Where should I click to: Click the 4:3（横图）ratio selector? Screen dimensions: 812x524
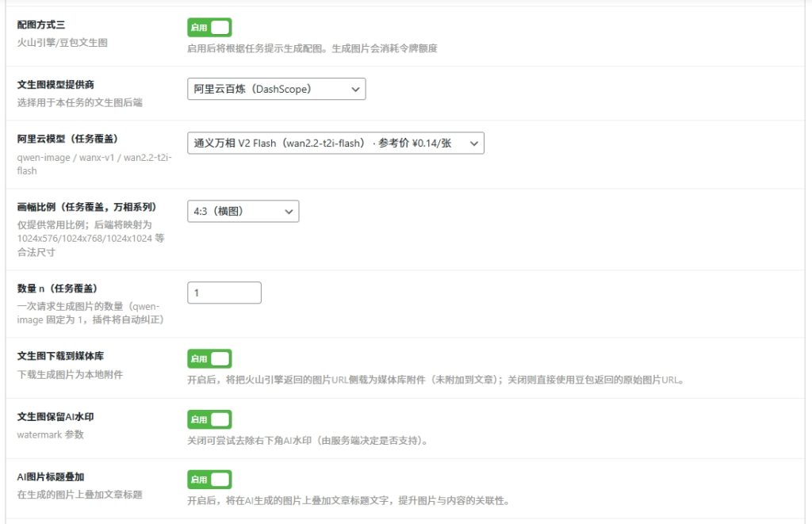click(x=230, y=211)
